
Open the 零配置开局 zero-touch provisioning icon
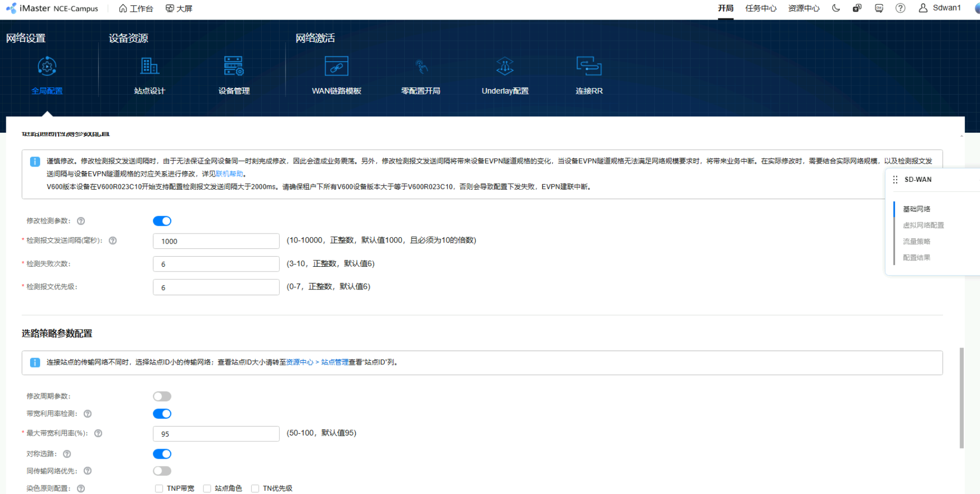[420, 67]
